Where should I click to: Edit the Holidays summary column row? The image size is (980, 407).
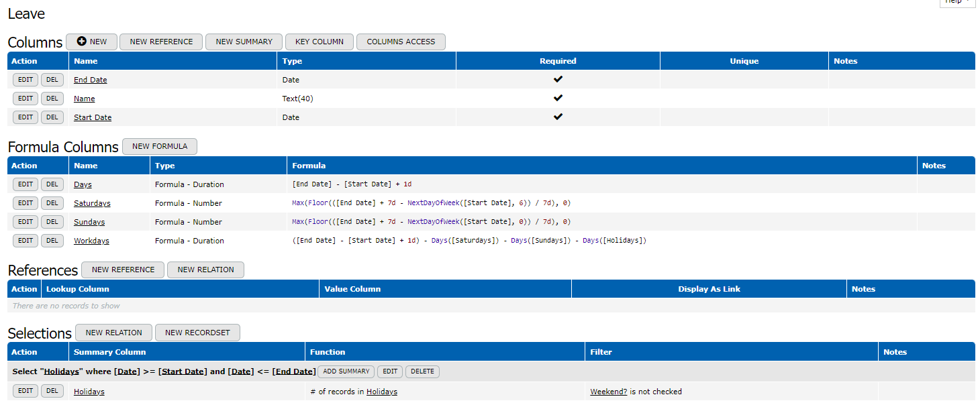pyautogui.click(x=26, y=391)
